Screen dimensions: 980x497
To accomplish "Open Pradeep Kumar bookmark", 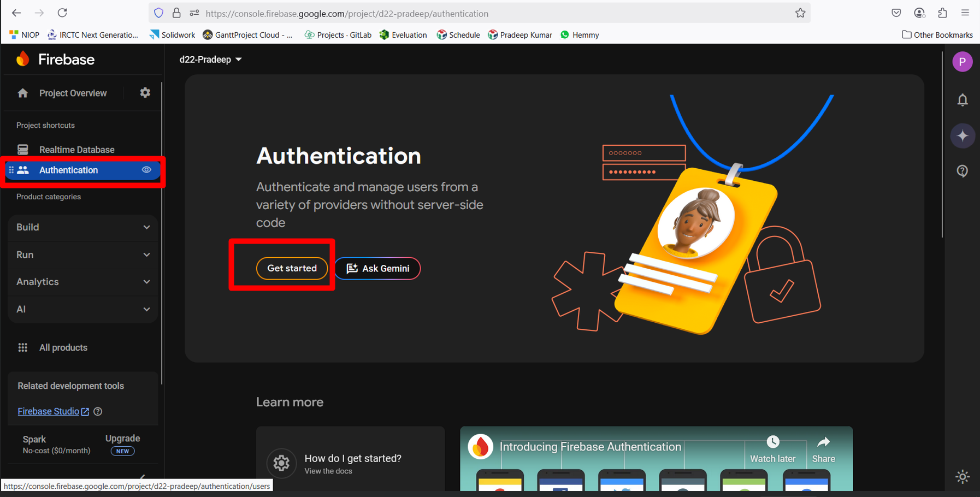I will 520,35.
